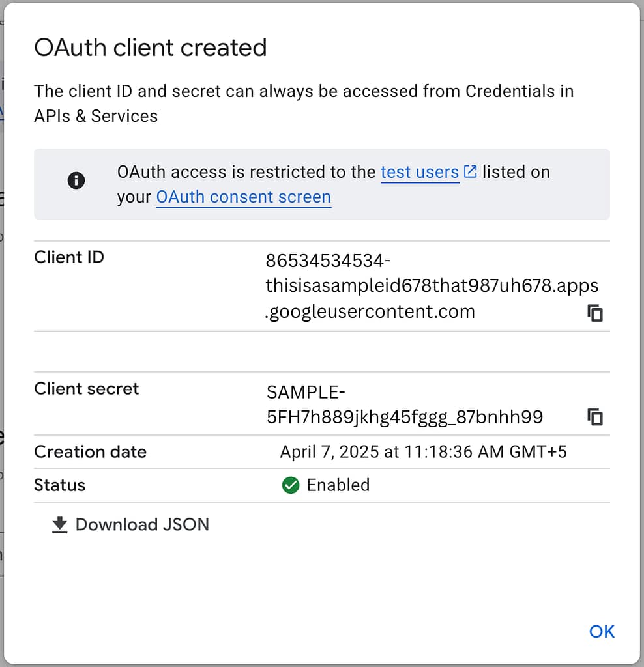644x667 pixels.
Task: Click the Client ID field label
Action: click(x=68, y=257)
